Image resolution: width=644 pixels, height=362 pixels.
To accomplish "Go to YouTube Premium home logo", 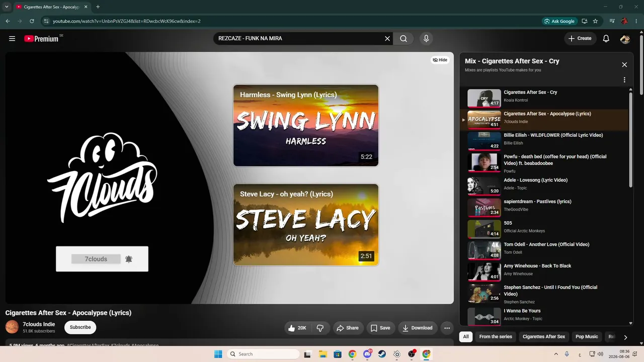I will pos(42,39).
